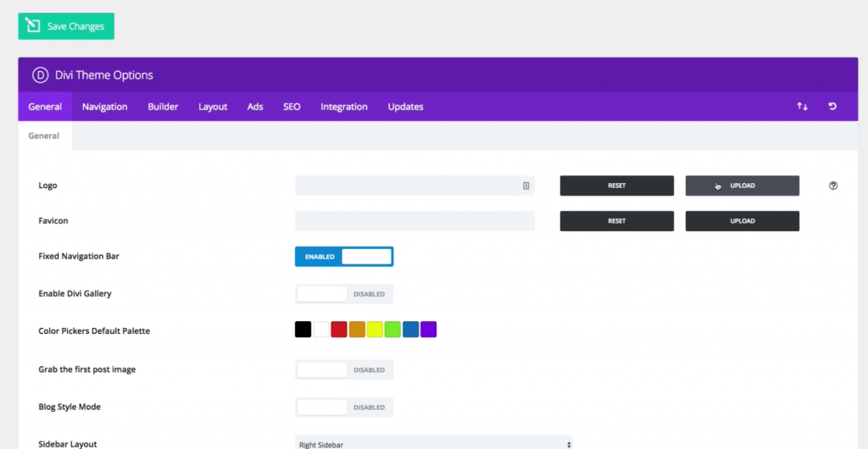The width and height of the screenshot is (868, 449).
Task: Open the Sidebar Layout dropdown
Action: point(433,444)
